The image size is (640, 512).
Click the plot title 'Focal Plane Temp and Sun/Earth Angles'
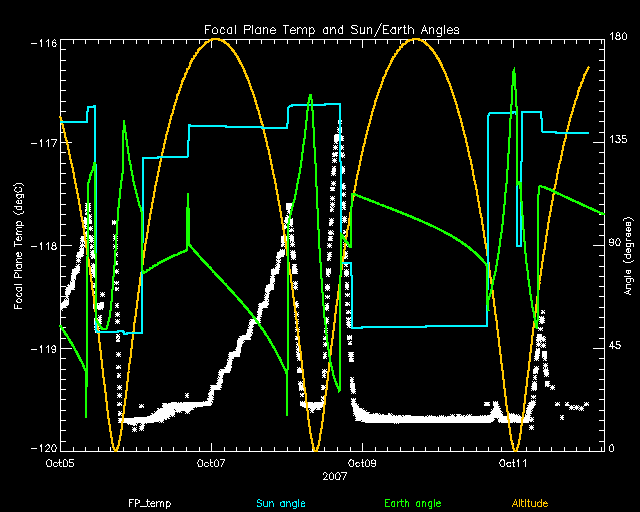coord(331,28)
